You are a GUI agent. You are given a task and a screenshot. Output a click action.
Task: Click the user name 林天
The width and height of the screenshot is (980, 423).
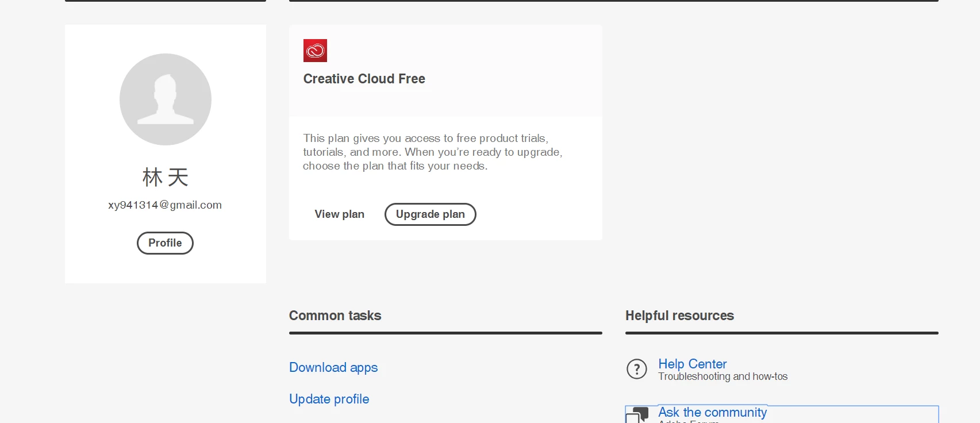click(x=166, y=177)
